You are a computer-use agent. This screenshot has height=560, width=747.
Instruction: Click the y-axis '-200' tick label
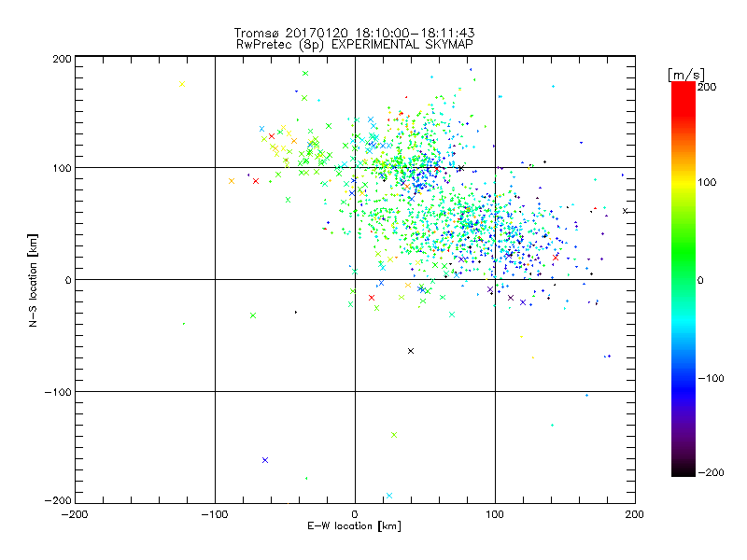point(58,500)
